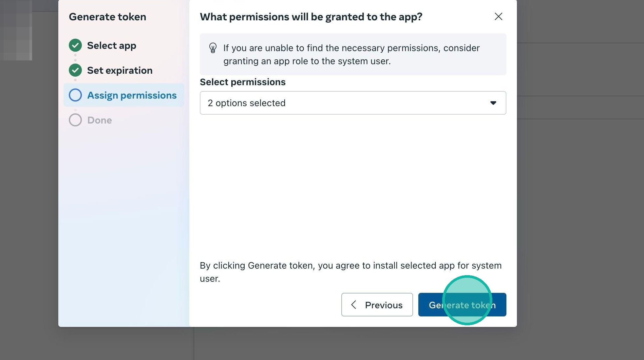Go to the Select app step
The image size is (644, 360).
click(111, 45)
